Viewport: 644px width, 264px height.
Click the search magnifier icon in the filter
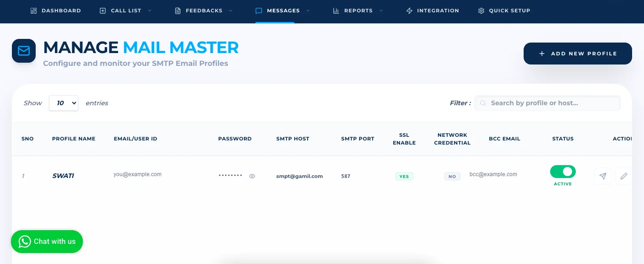click(483, 103)
